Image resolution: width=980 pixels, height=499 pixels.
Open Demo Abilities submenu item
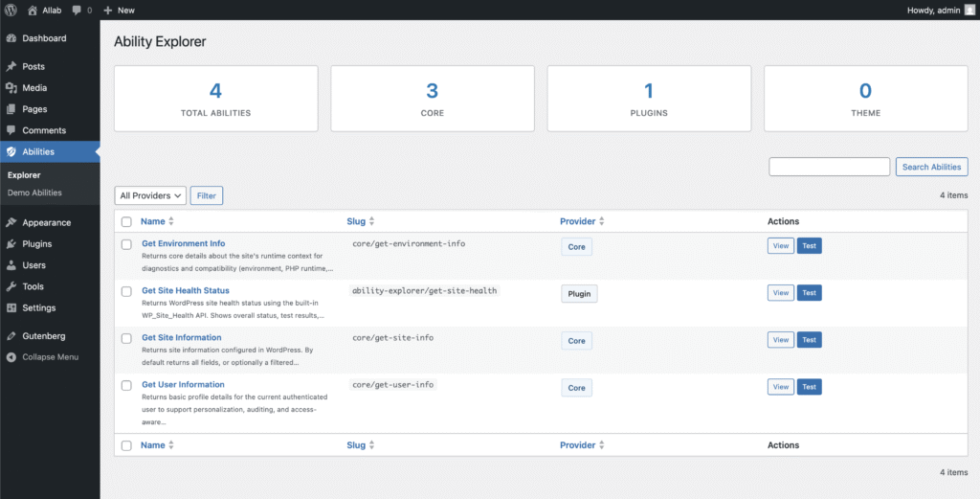click(34, 193)
